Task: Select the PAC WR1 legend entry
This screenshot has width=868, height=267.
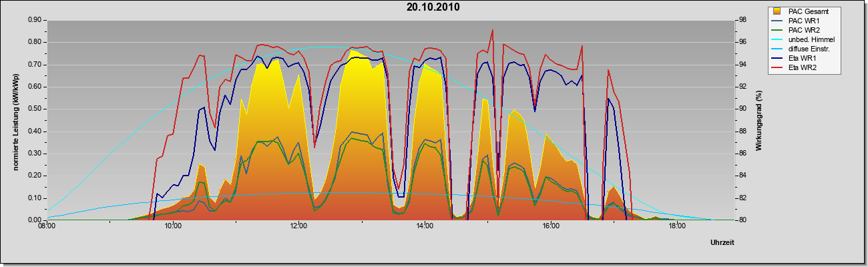Action: 803,21
